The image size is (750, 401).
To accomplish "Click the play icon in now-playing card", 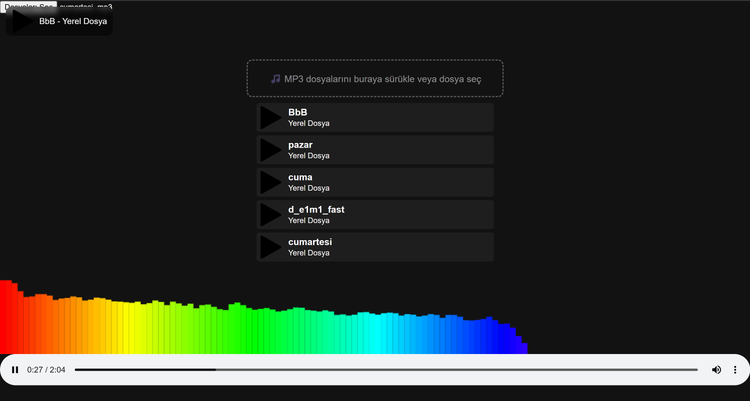I will point(22,22).
